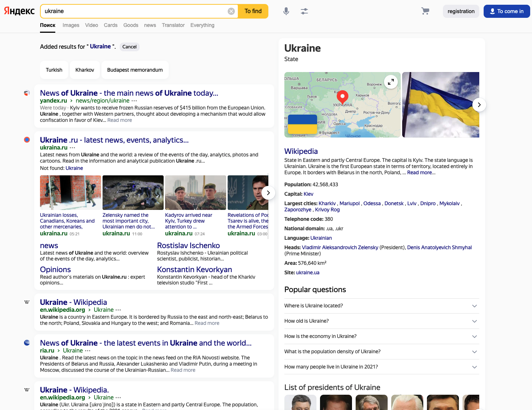Start voice search with the microphone icon
The image size is (532, 410).
tap(286, 11)
